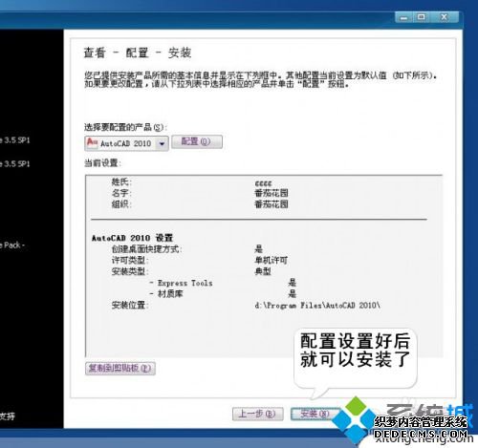This screenshot has width=478, height=448.
Task: Expand the product selection dropdown arrow
Action: point(163,143)
